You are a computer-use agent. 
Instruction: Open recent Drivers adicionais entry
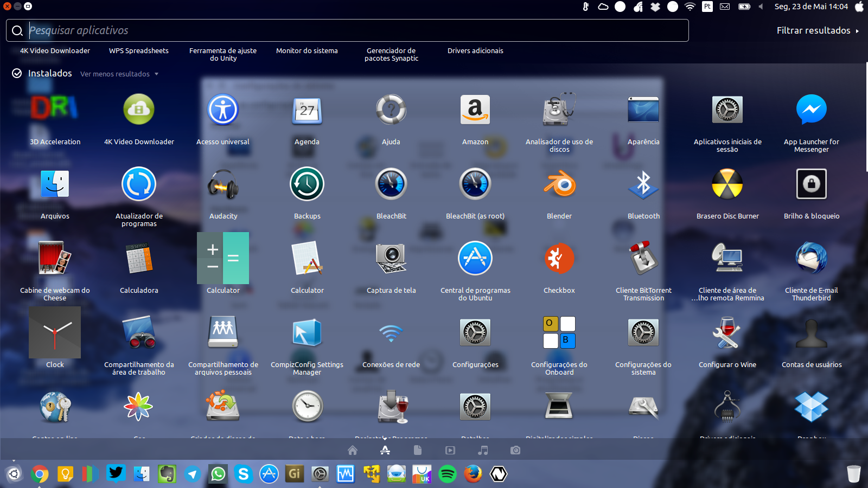click(475, 50)
